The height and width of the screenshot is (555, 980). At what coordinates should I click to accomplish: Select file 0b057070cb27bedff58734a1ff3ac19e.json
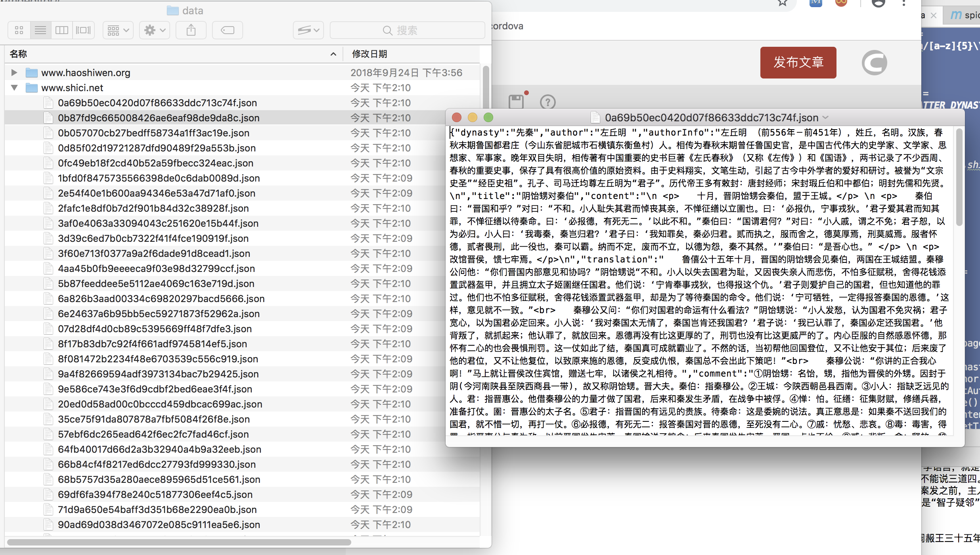[153, 133]
